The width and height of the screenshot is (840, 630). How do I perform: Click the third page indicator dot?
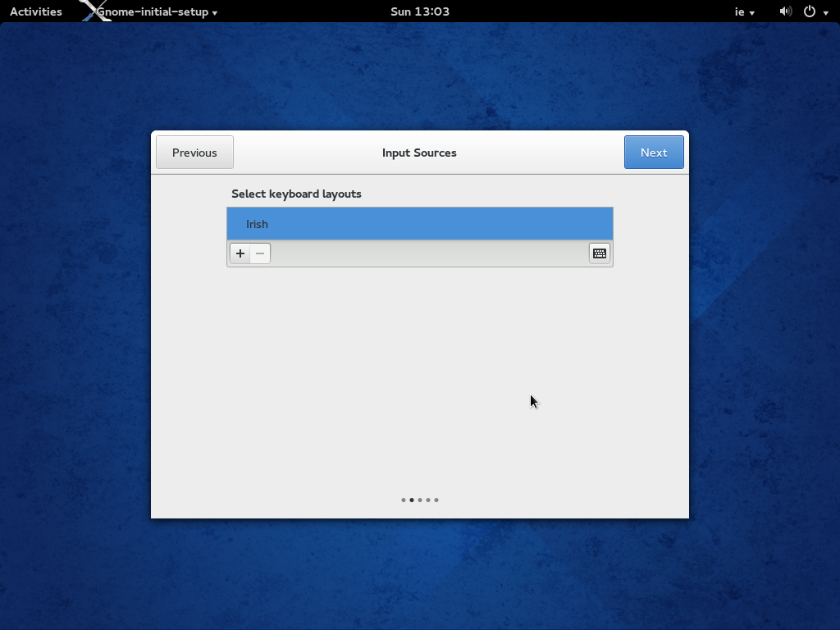420,500
